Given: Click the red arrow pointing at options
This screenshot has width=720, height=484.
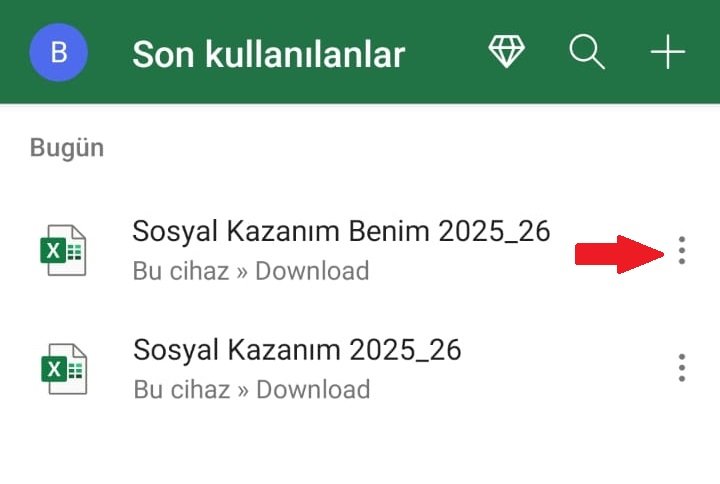Looking at the screenshot, I should pyautogui.click(x=619, y=254).
